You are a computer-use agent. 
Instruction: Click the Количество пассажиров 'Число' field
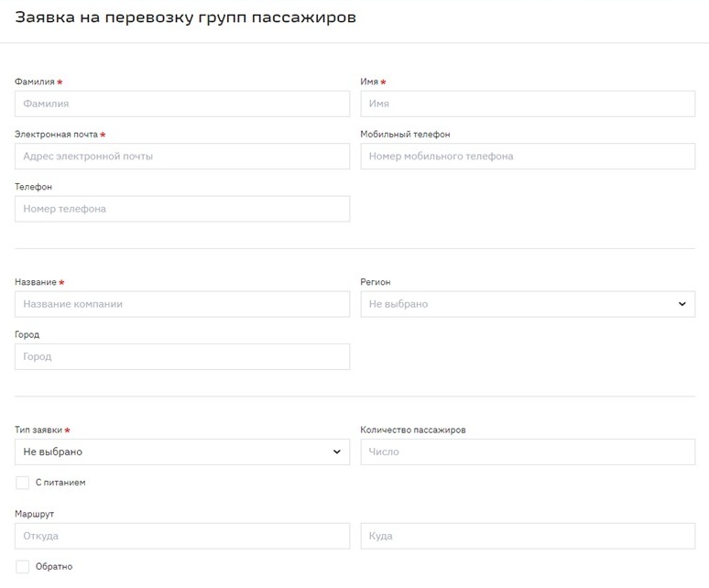[528, 452]
